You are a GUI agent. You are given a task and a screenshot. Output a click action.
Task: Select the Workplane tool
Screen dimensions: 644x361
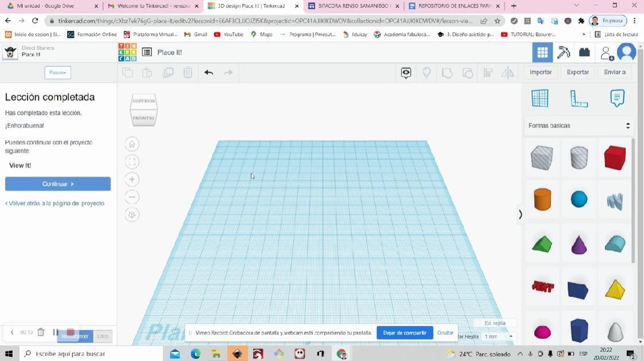pos(540,99)
